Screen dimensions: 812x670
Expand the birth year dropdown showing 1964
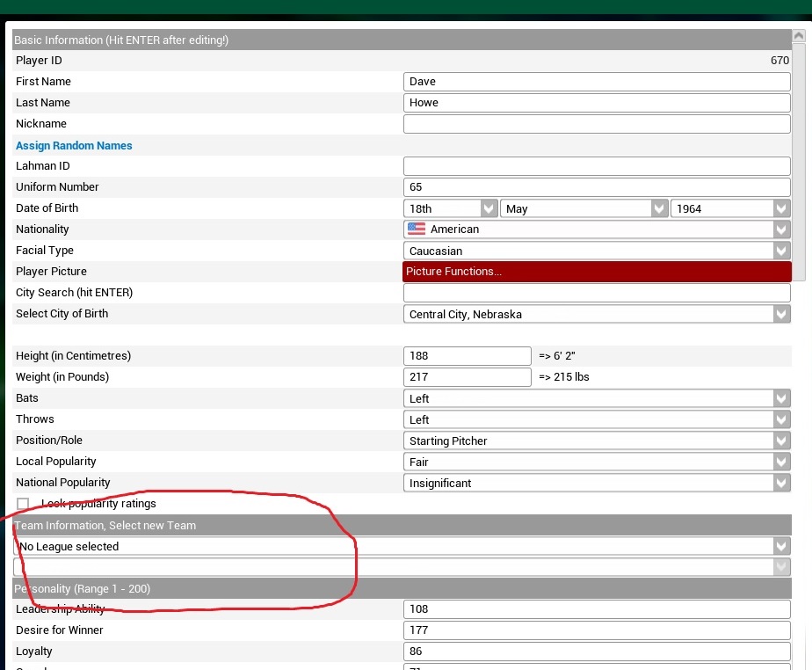pyautogui.click(x=730, y=208)
